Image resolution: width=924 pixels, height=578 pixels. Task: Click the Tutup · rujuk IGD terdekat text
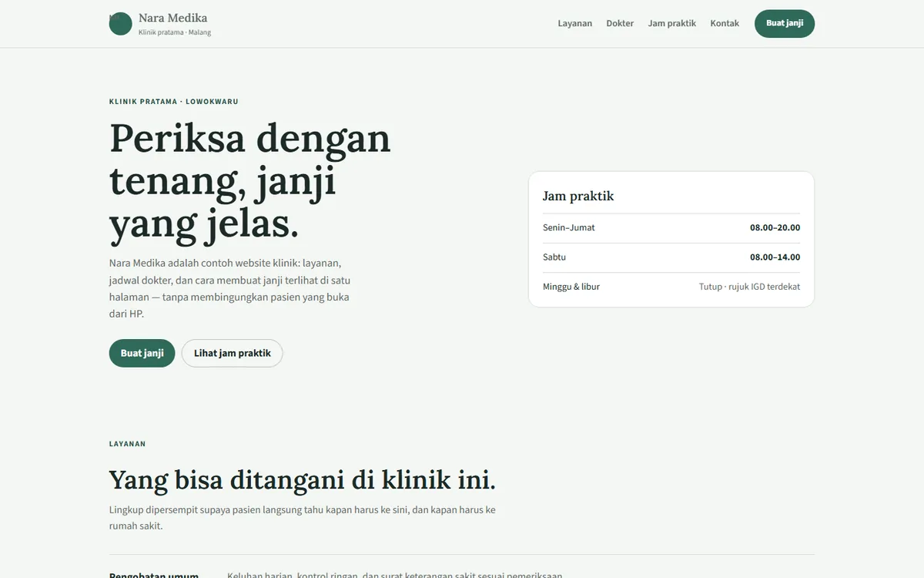tap(750, 286)
